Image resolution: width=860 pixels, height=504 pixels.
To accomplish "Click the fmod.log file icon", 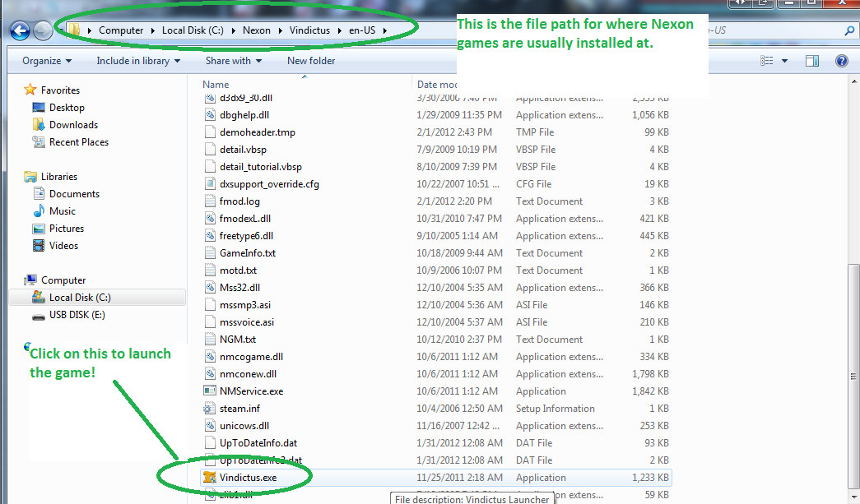I will point(210,201).
